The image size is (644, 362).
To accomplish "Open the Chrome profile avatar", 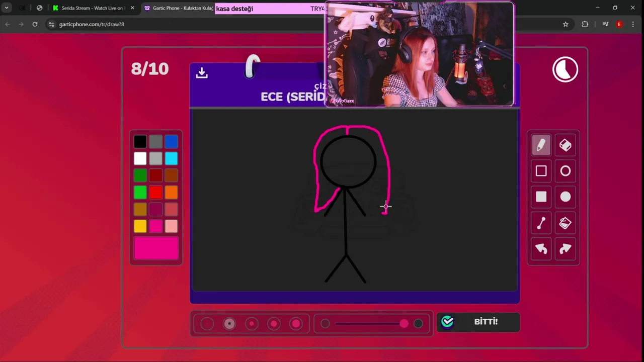I will coord(619,24).
